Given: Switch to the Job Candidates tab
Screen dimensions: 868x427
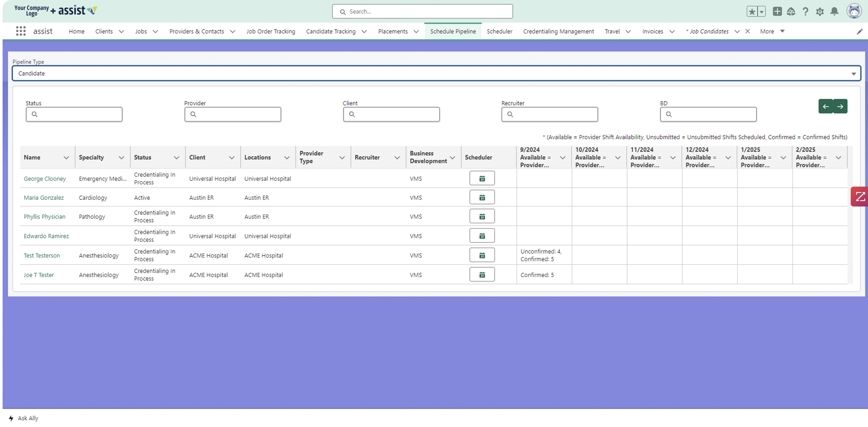Looking at the screenshot, I should click(707, 31).
